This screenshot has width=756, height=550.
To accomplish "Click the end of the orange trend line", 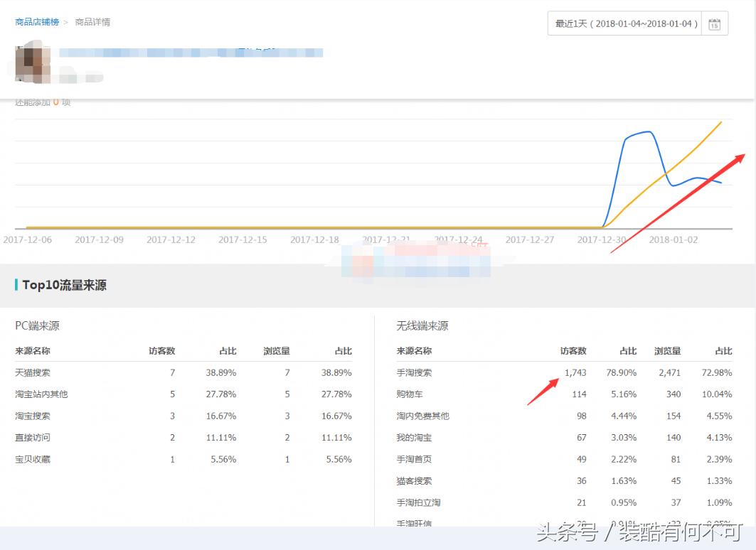I will pos(721,122).
